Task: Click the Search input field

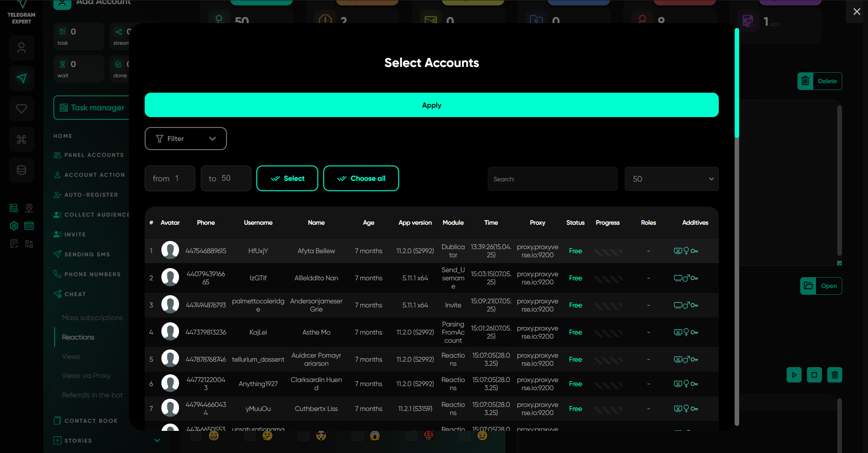Action: (x=552, y=179)
